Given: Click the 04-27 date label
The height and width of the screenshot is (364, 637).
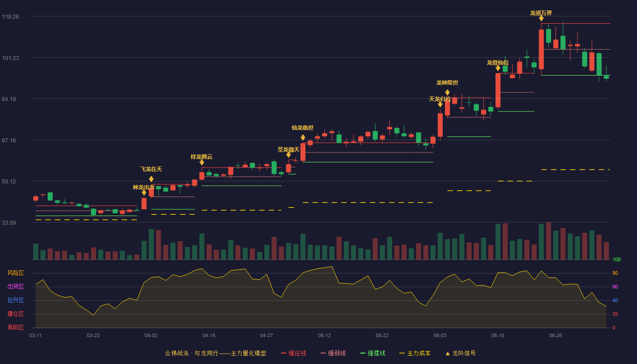Looking at the screenshot, I should pyautogui.click(x=267, y=335).
